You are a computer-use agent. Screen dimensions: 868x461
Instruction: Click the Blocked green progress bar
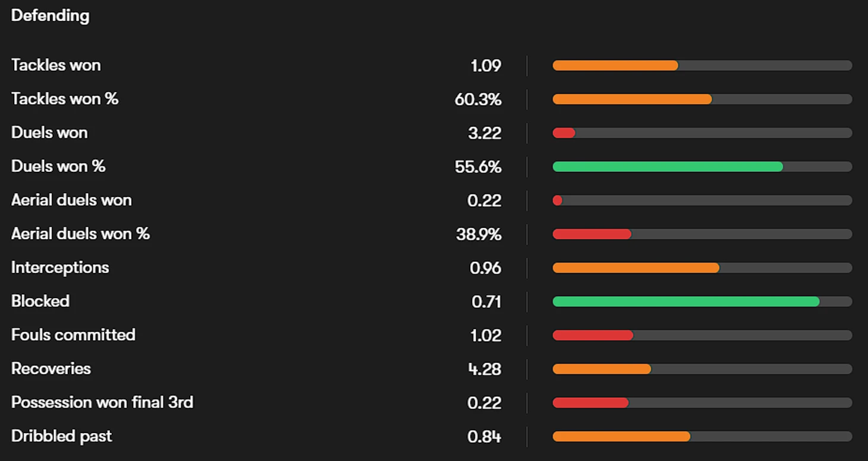coord(685,302)
